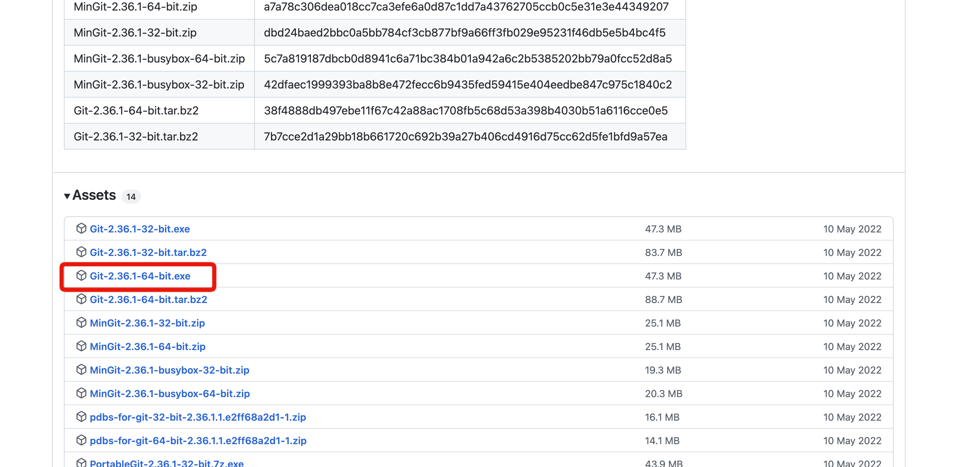
Task: Click package icon beside MinGit-2.36.1-64-bit.zip
Action: [x=81, y=346]
